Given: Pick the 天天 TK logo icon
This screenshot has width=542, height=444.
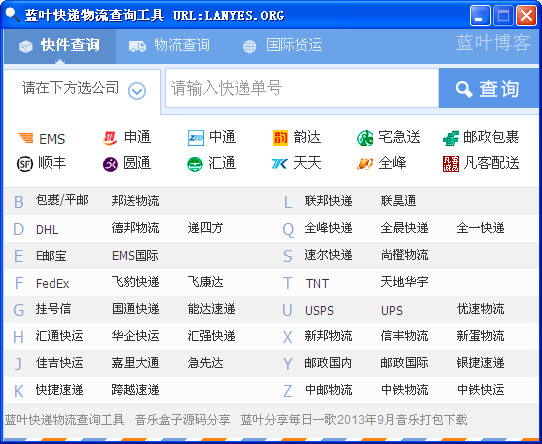Looking at the screenshot, I should pos(280,164).
